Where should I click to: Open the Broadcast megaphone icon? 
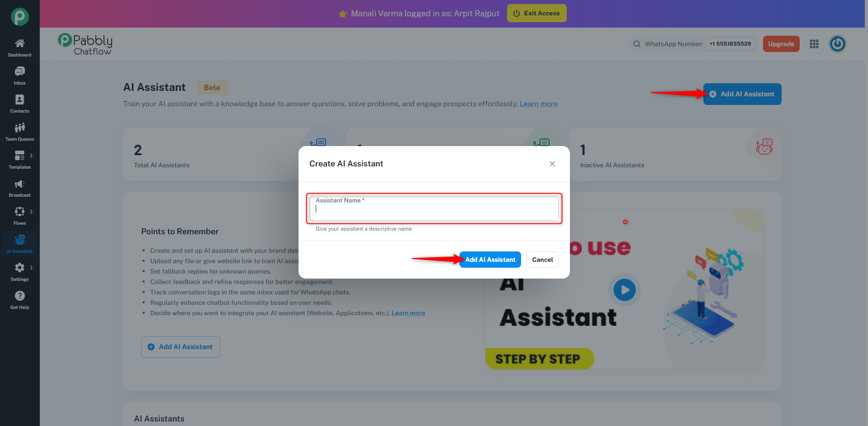19,184
